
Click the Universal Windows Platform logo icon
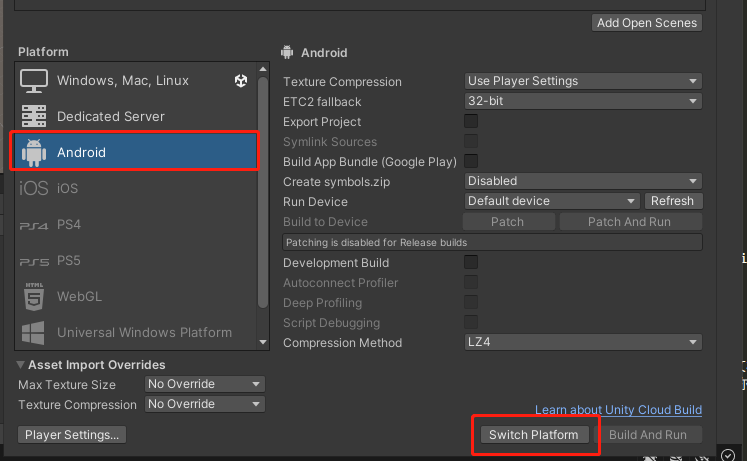pyautogui.click(x=34, y=332)
